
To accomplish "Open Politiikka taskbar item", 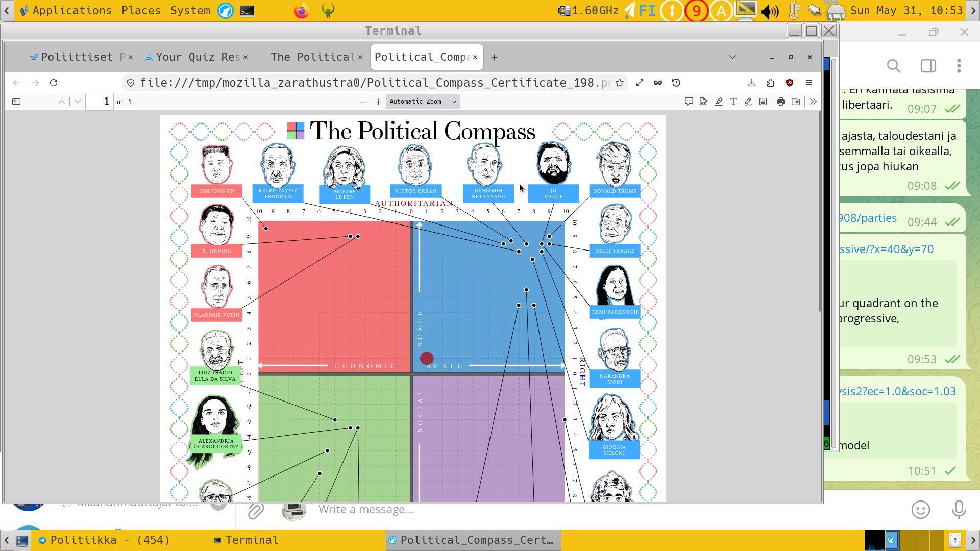I will (105, 540).
